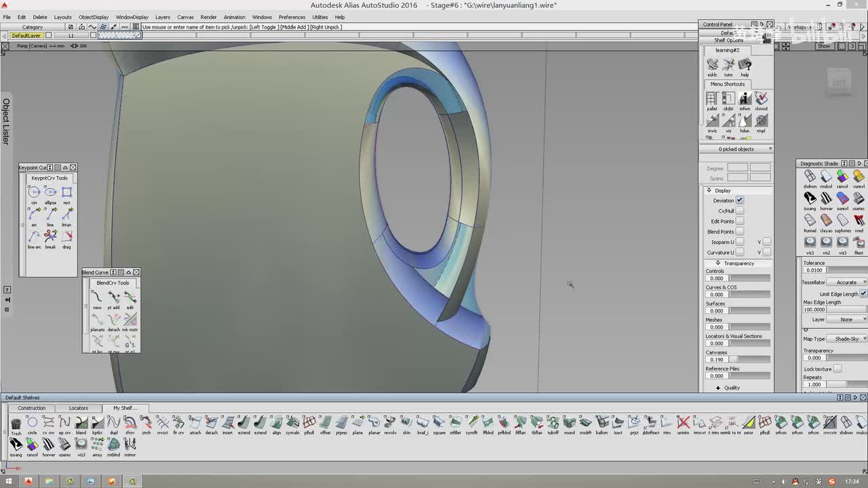The width and height of the screenshot is (868, 488).
Task: Pick the keypoint rectangle tool
Action: click(66, 193)
